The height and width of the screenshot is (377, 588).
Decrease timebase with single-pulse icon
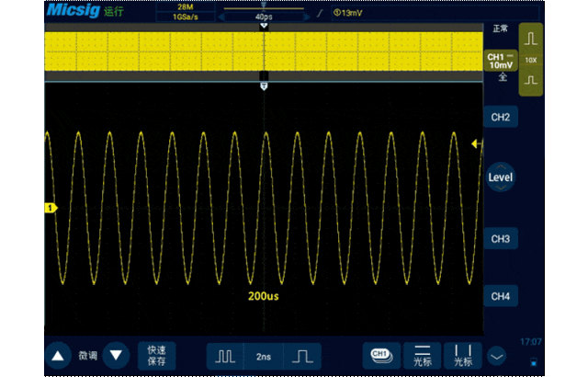point(302,357)
